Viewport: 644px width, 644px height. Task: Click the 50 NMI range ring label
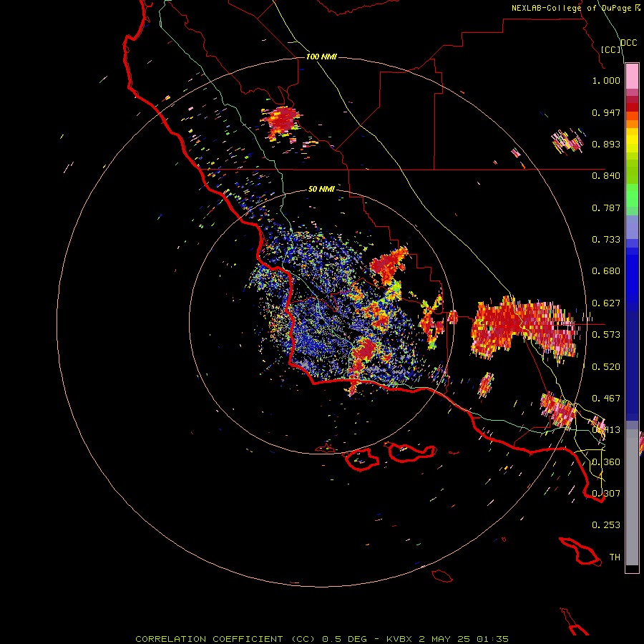(x=321, y=189)
